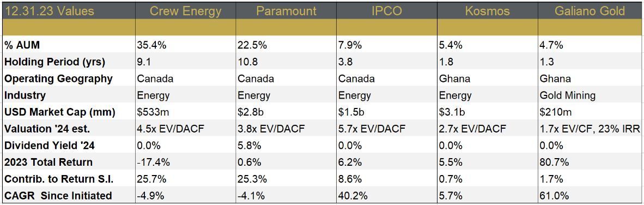This screenshot has height=205, width=644.
Task: Click Kosmos's Ghana geography cell
Action: pos(488,79)
